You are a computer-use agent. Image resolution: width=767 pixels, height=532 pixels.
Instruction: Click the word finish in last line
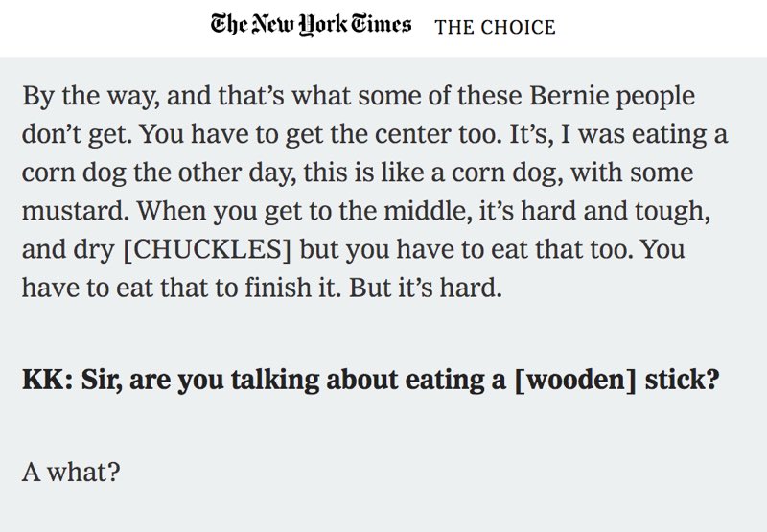point(278,288)
